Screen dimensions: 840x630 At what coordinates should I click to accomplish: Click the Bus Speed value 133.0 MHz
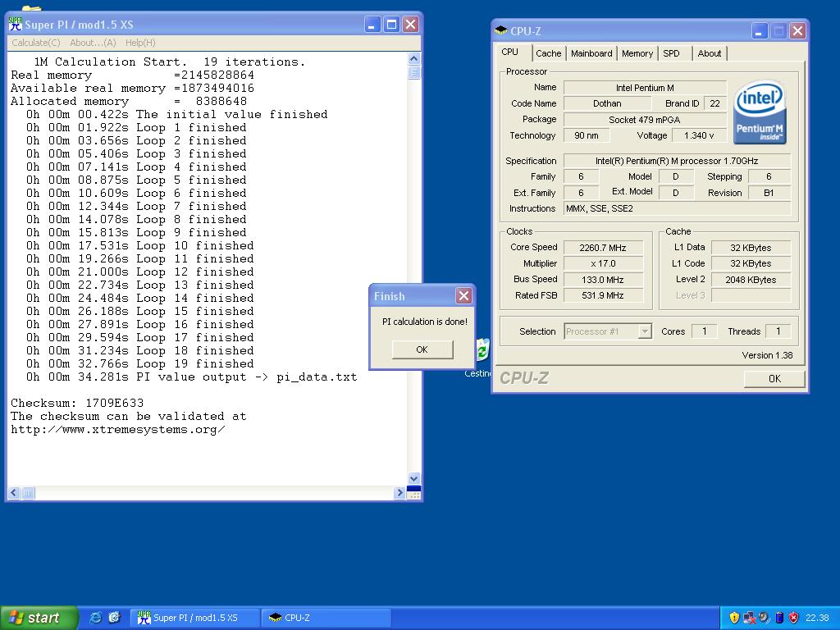pyautogui.click(x=603, y=280)
